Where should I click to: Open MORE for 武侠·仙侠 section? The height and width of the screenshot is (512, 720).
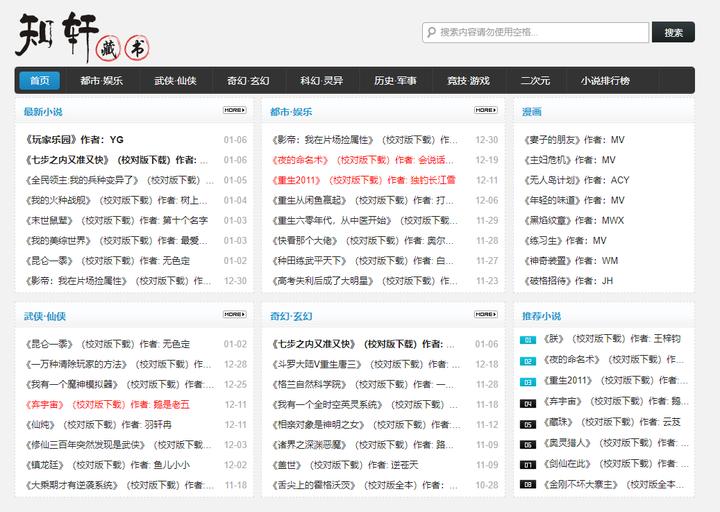pyautogui.click(x=235, y=315)
